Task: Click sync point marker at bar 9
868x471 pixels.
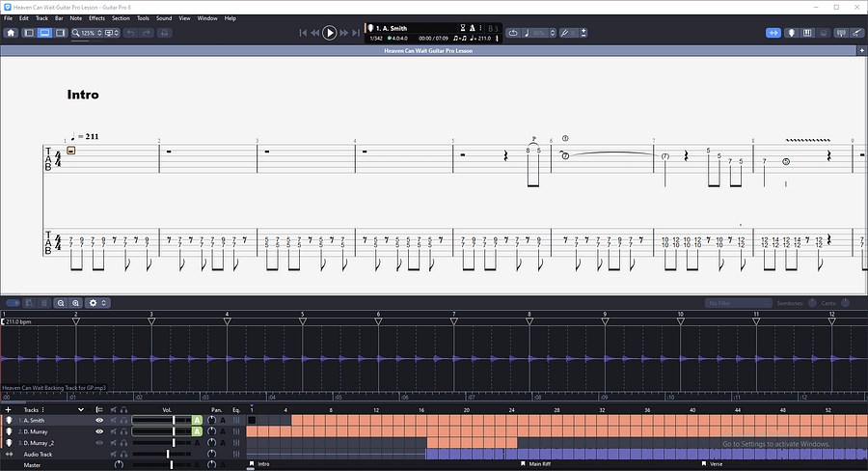Action: (605, 320)
